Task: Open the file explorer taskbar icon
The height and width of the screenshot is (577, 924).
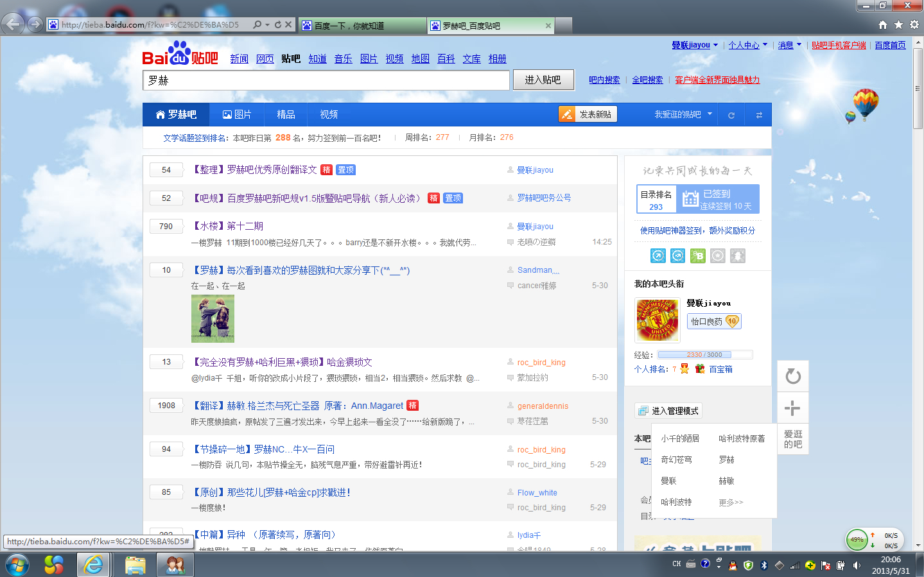Action: point(135,565)
